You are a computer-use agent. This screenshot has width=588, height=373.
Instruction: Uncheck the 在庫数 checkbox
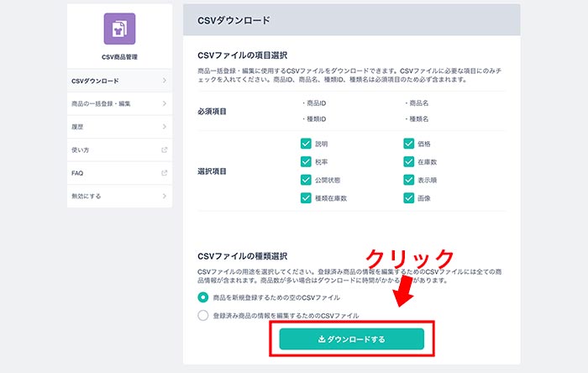pos(409,161)
